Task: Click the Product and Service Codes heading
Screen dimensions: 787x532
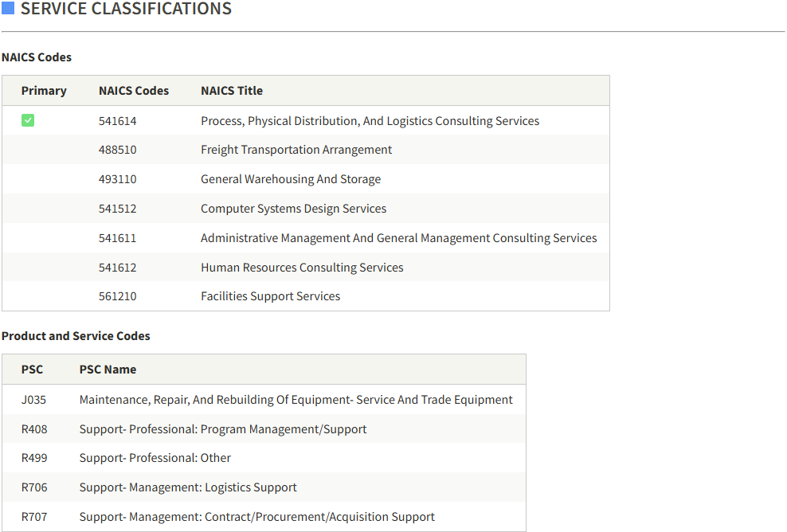Action: [76, 336]
